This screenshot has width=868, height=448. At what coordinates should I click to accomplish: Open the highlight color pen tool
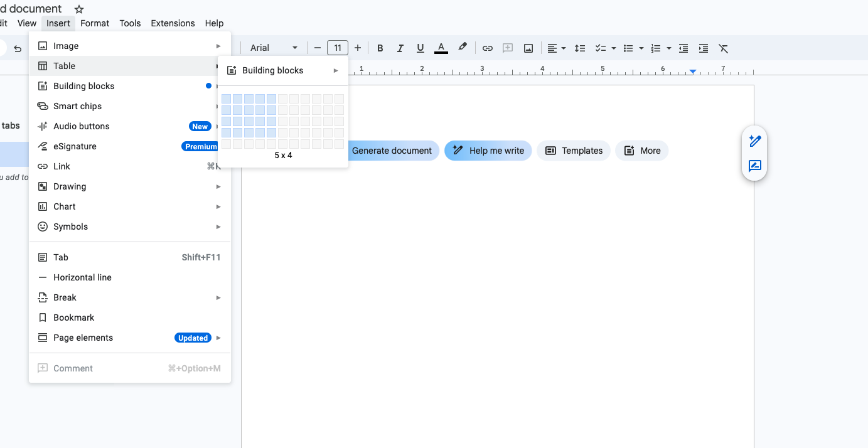pyautogui.click(x=463, y=48)
